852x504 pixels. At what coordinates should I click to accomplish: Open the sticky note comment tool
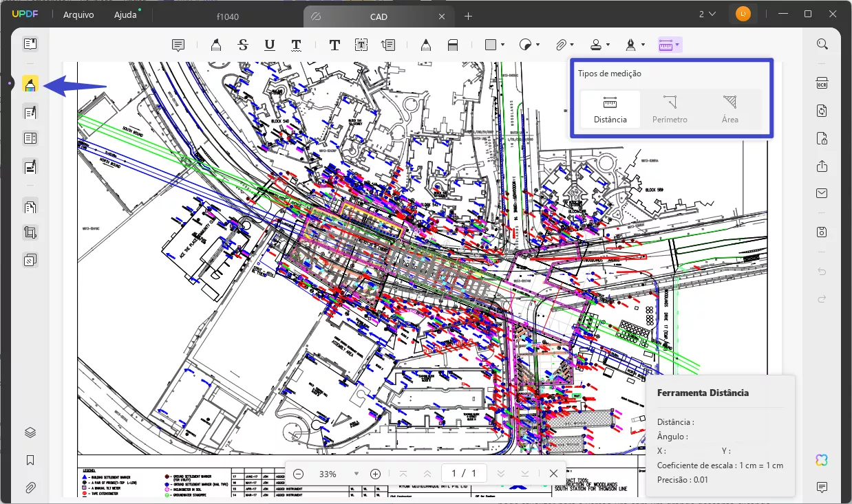click(178, 45)
